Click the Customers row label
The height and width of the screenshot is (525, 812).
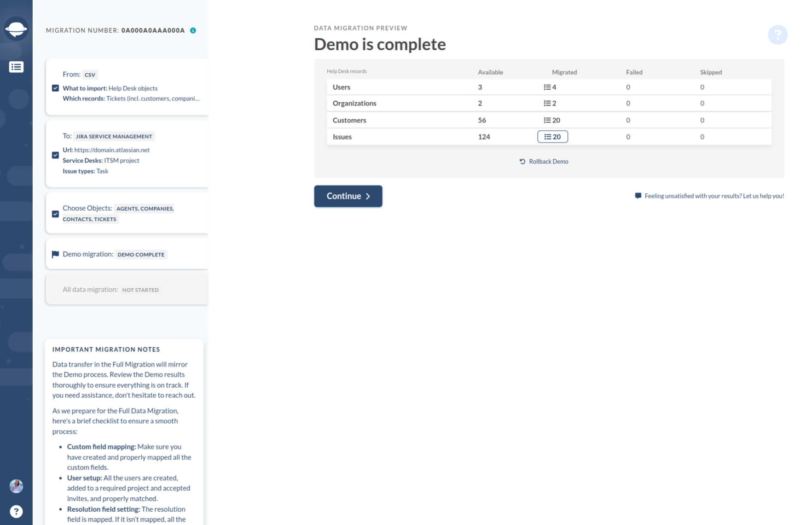click(x=349, y=120)
